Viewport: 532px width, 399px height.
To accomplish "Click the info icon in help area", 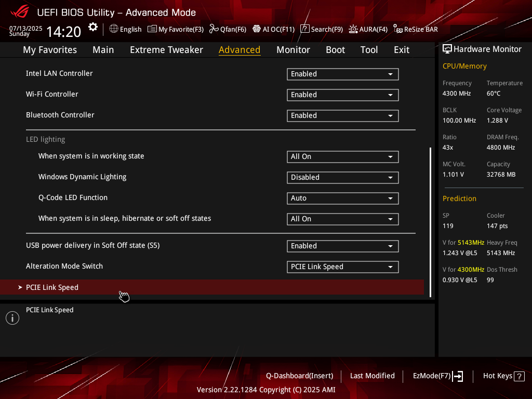I will point(12,318).
